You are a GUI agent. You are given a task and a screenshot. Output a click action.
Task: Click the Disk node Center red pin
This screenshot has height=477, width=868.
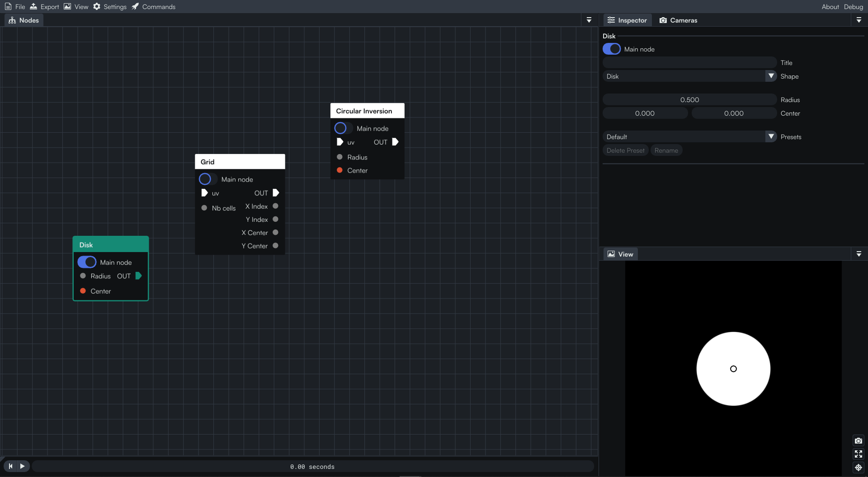point(83,291)
